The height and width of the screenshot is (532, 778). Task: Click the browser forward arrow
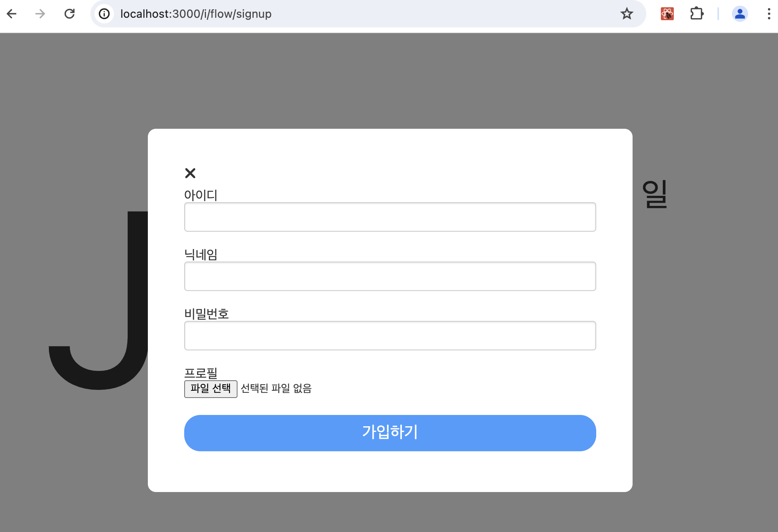click(40, 14)
